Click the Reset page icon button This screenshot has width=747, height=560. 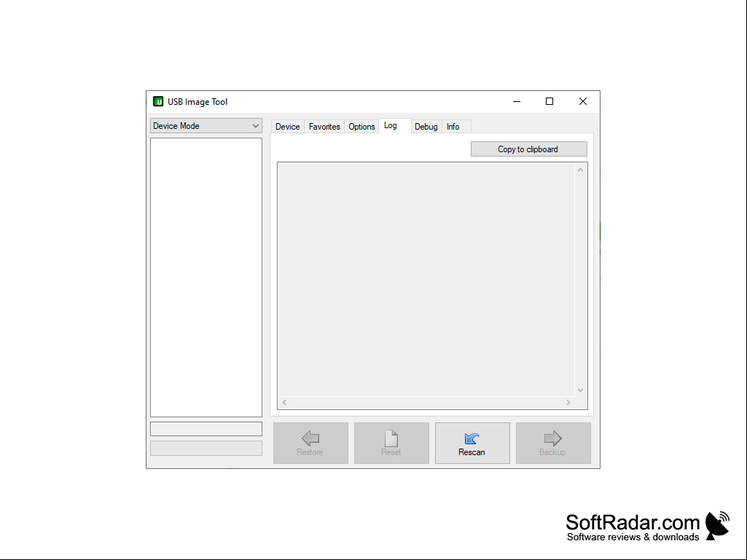coord(391,443)
